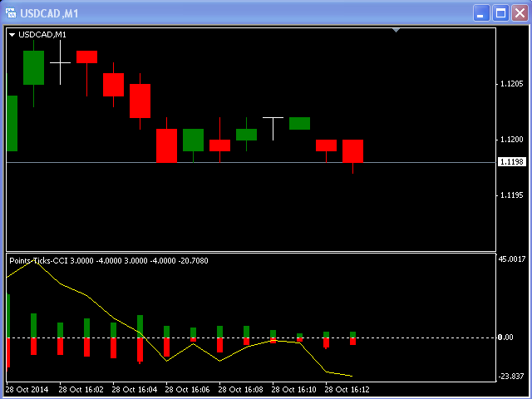Image resolution: width=532 pixels, height=399 pixels.
Task: Close the USDCAD,M1 chart window
Action: (519, 12)
